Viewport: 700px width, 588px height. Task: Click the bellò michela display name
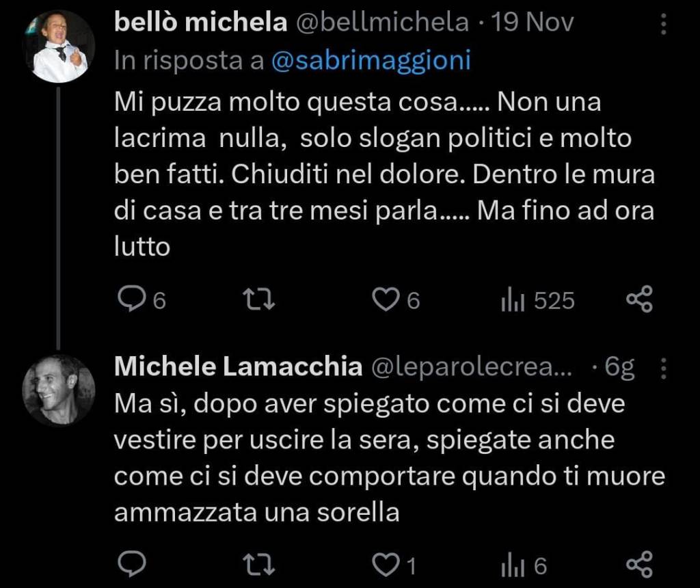coord(200,23)
